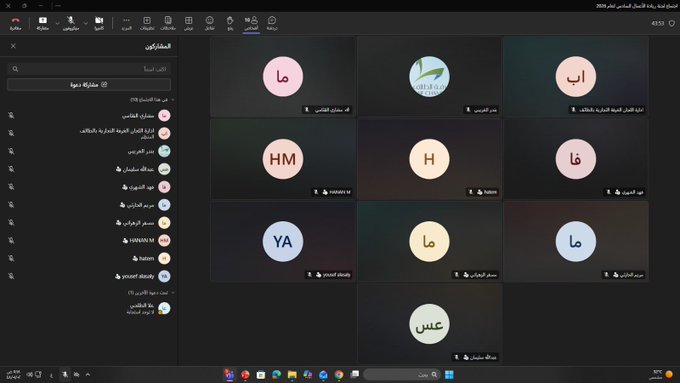Open microphone options dropdown arrow

click(57, 23)
